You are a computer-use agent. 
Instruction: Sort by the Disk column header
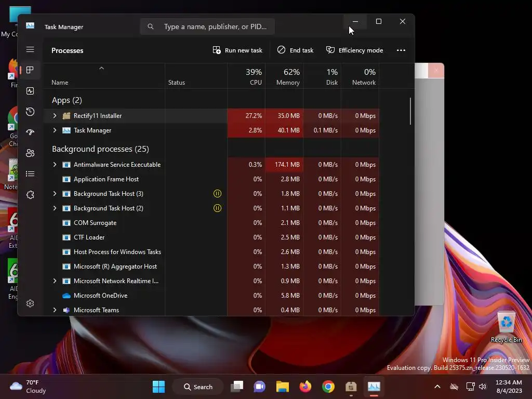[322, 77]
